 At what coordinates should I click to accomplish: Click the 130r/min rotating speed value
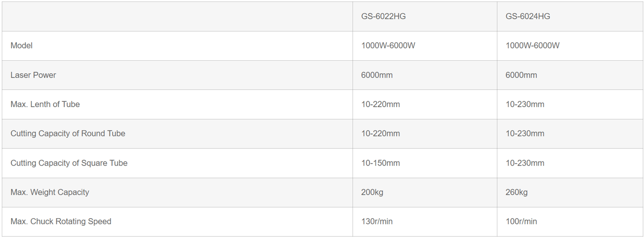377,221
